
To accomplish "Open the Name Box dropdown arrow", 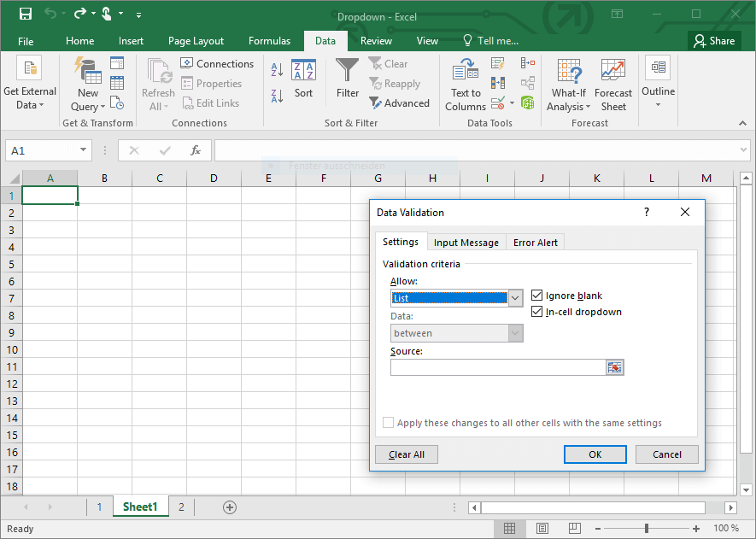I will click(x=83, y=150).
